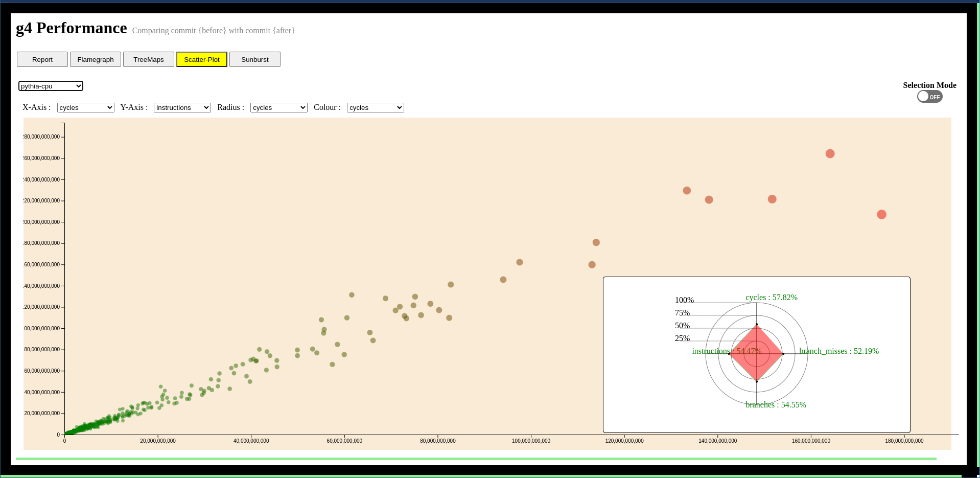
Task: Click the 100% radar ring label
Action: 684,300
